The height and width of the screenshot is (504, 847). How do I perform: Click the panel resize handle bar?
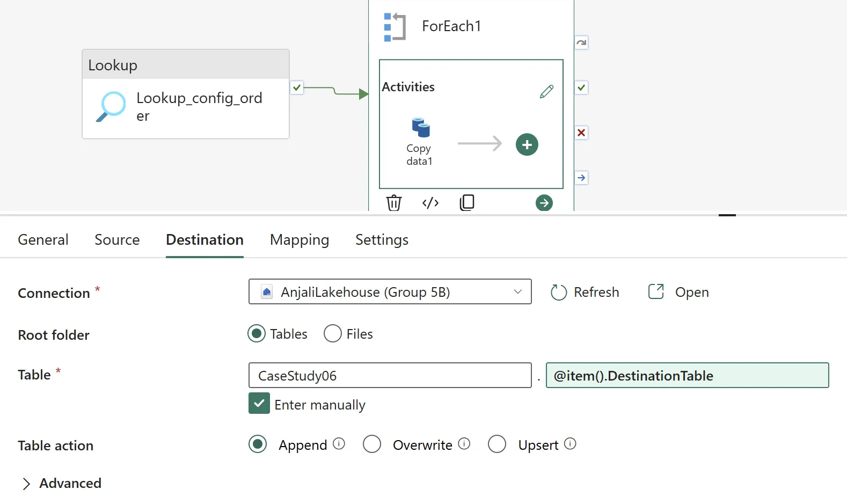click(727, 215)
